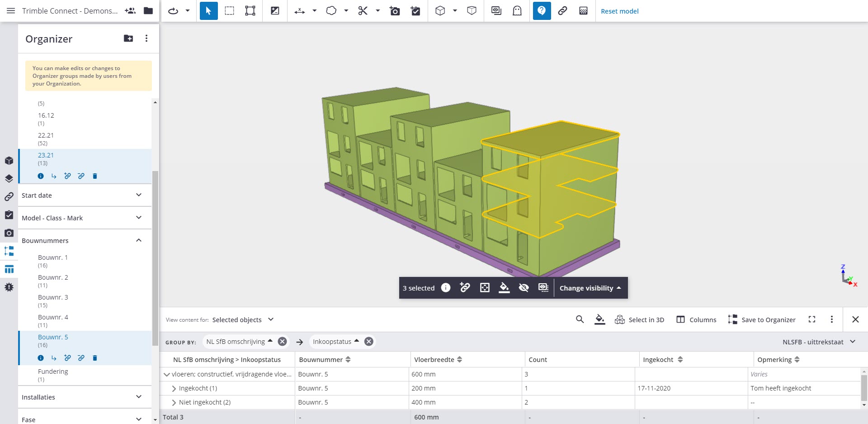Zoom to fit selected objects
The image size is (868, 424).
[x=485, y=288]
